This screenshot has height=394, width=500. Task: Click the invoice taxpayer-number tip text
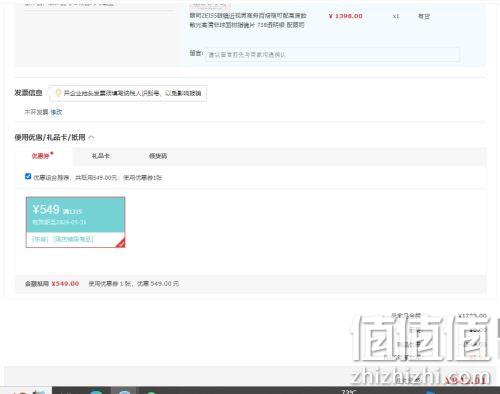pos(133,93)
